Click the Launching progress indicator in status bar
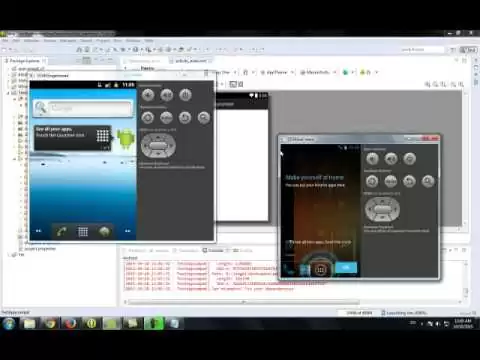 404,313
